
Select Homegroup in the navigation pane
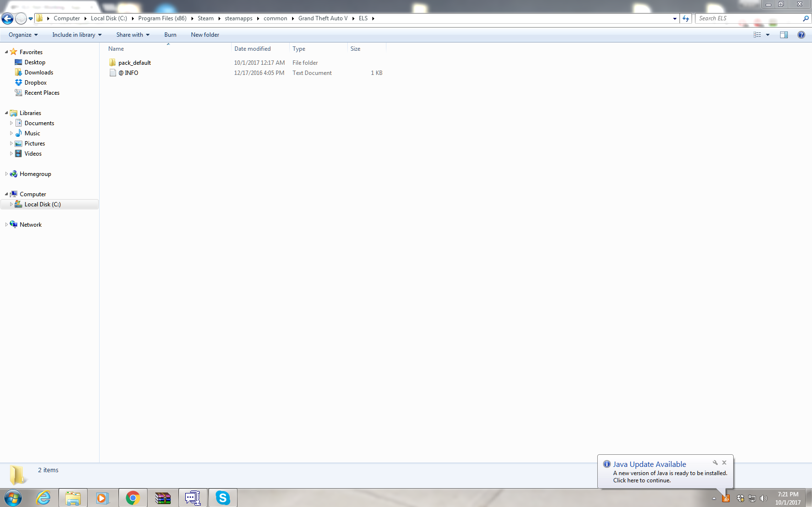coord(35,174)
